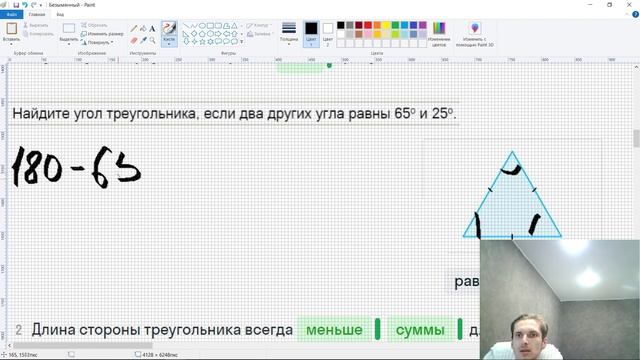Pick the orange color swatch
Image resolution: width=640 pixels, height=360 pixels.
(377, 25)
